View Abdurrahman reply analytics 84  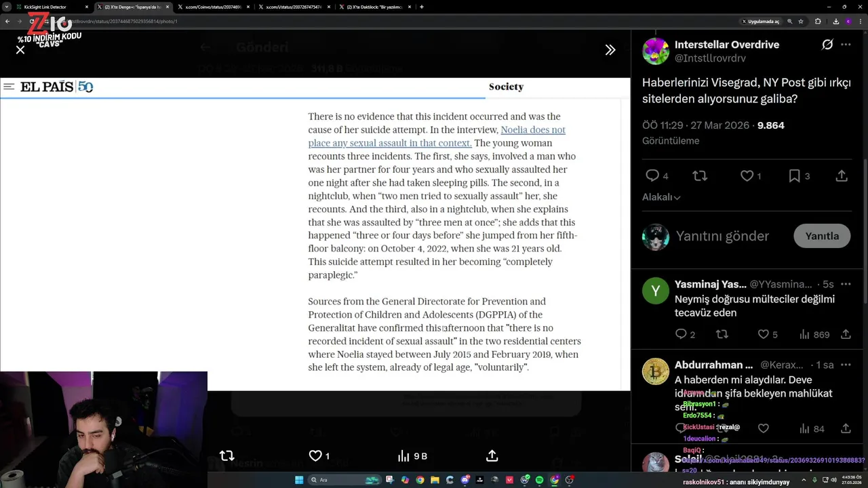812,428
